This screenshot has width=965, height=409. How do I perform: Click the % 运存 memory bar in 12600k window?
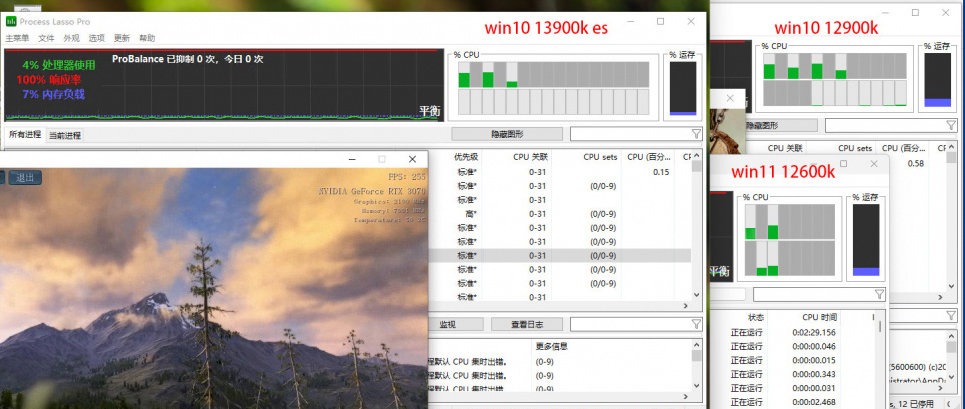pos(866,240)
